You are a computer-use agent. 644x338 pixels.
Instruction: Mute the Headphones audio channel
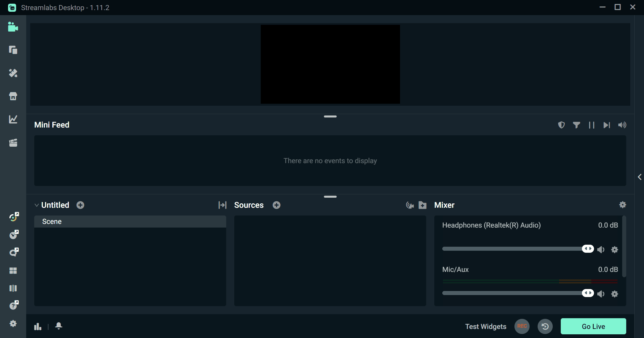[x=601, y=249]
